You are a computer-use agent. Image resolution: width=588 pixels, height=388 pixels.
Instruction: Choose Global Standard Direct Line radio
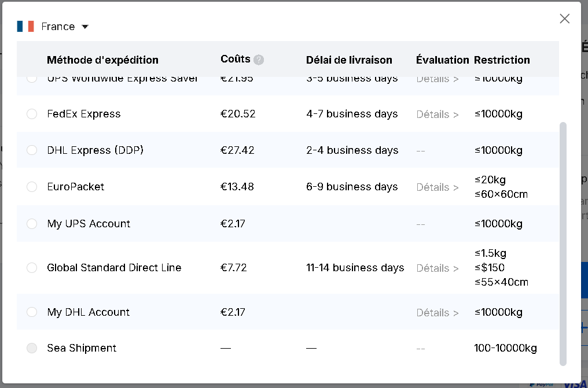[32, 268]
